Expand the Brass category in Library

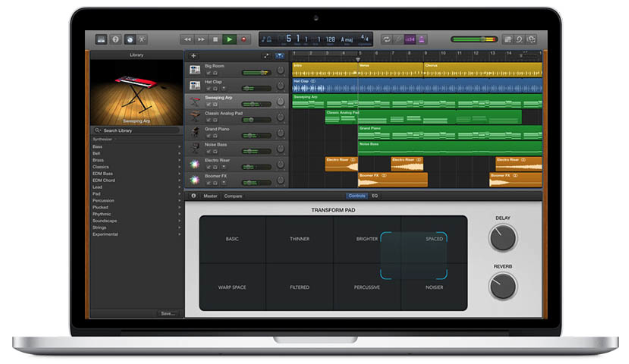(x=136, y=160)
